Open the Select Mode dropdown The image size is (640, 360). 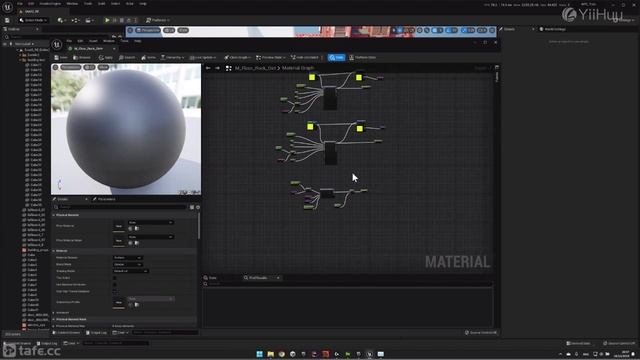33,20
